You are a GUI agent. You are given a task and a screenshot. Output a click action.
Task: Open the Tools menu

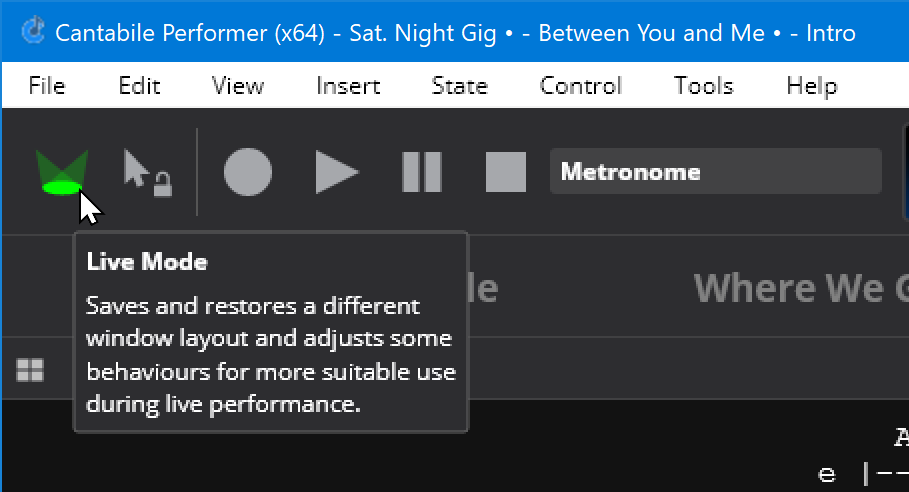pos(703,86)
